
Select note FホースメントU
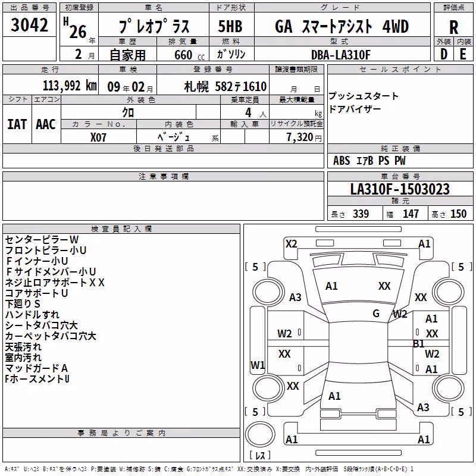click(x=37, y=379)
